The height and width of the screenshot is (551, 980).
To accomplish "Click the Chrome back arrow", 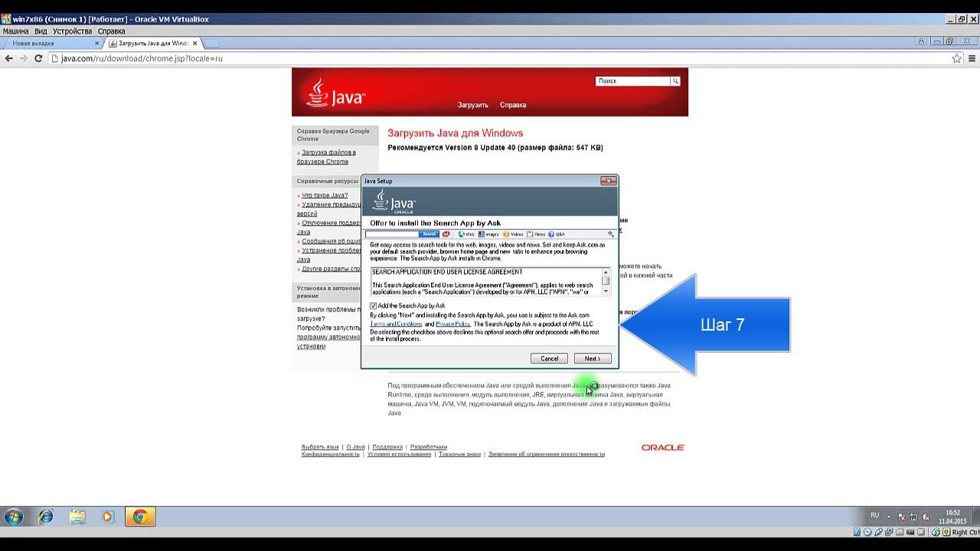I will tap(9, 58).
